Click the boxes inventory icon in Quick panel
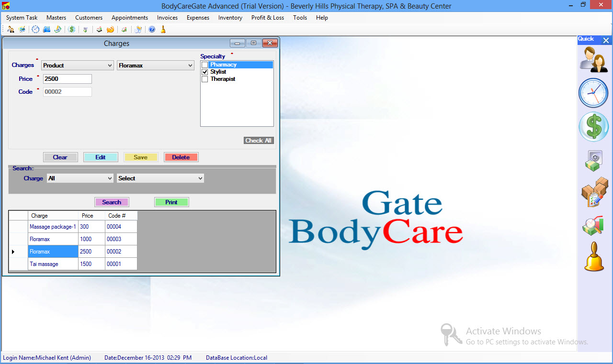Image resolution: width=613 pixels, height=364 pixels. coord(594,193)
